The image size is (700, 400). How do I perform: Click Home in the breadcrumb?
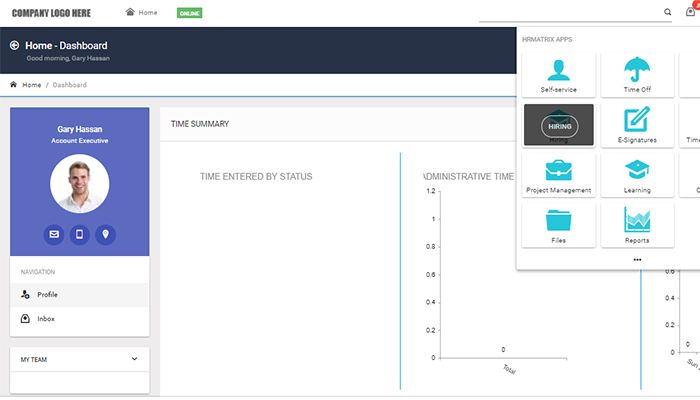(x=32, y=85)
